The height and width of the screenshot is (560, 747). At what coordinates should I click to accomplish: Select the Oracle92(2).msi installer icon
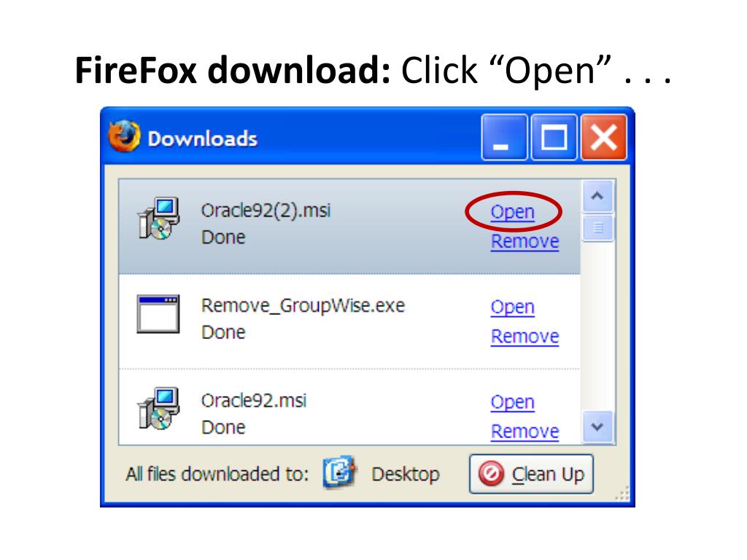[x=158, y=218]
